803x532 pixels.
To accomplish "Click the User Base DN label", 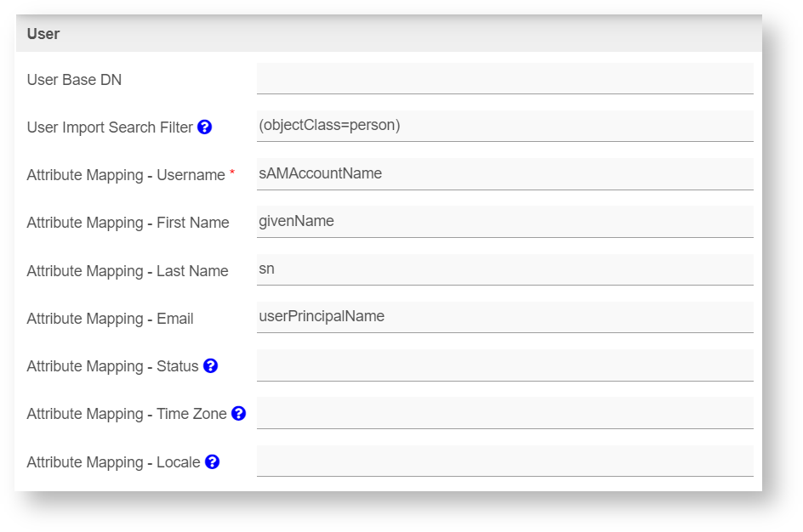I will pos(74,80).
